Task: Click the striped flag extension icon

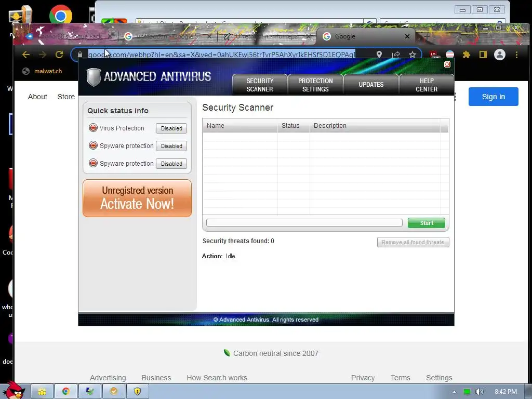Action: click(450, 55)
